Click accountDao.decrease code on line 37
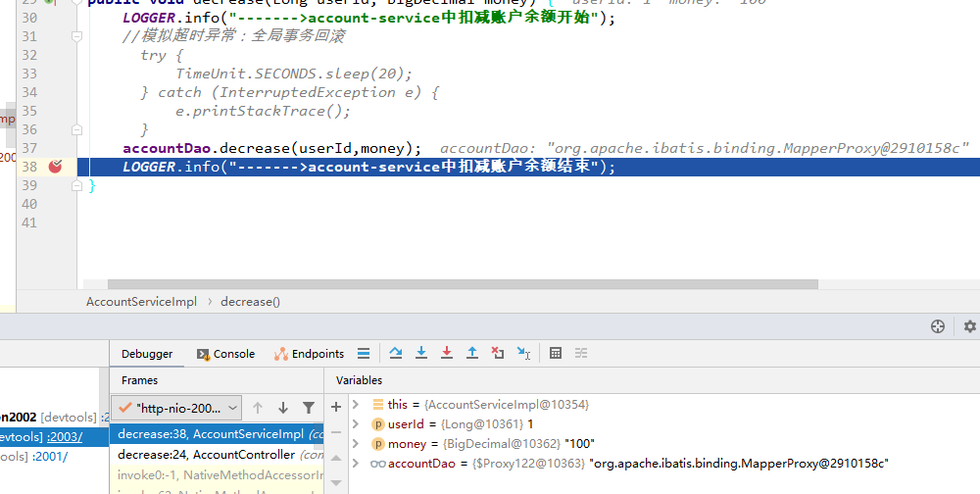This screenshot has width=980, height=494. click(x=271, y=148)
